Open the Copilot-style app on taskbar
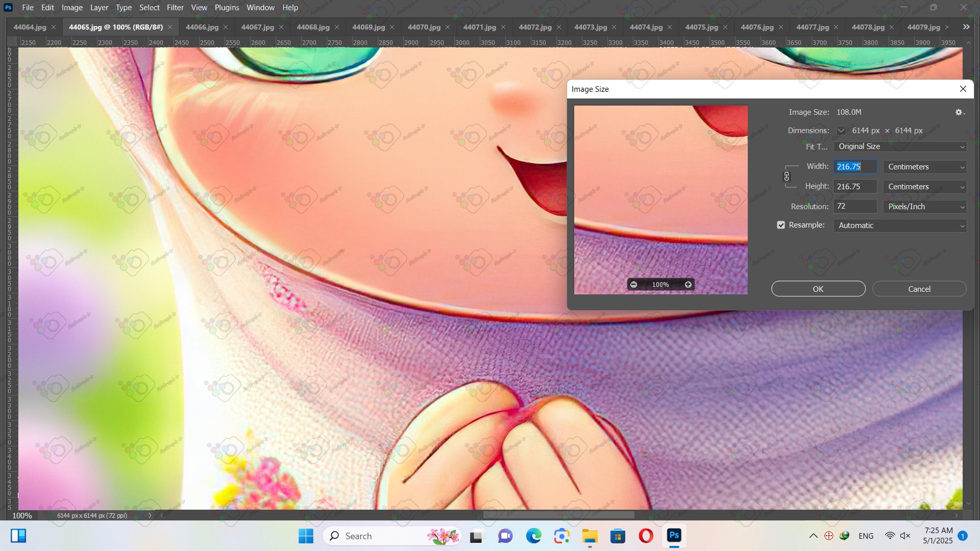The image size is (980, 551). coord(561,536)
